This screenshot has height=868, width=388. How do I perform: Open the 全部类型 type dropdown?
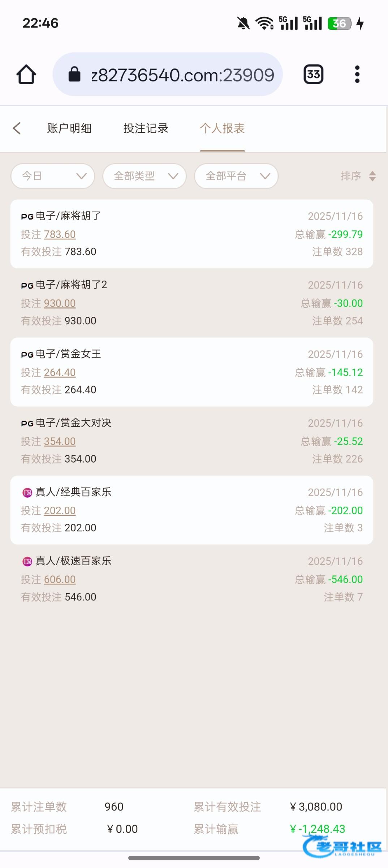145,176
